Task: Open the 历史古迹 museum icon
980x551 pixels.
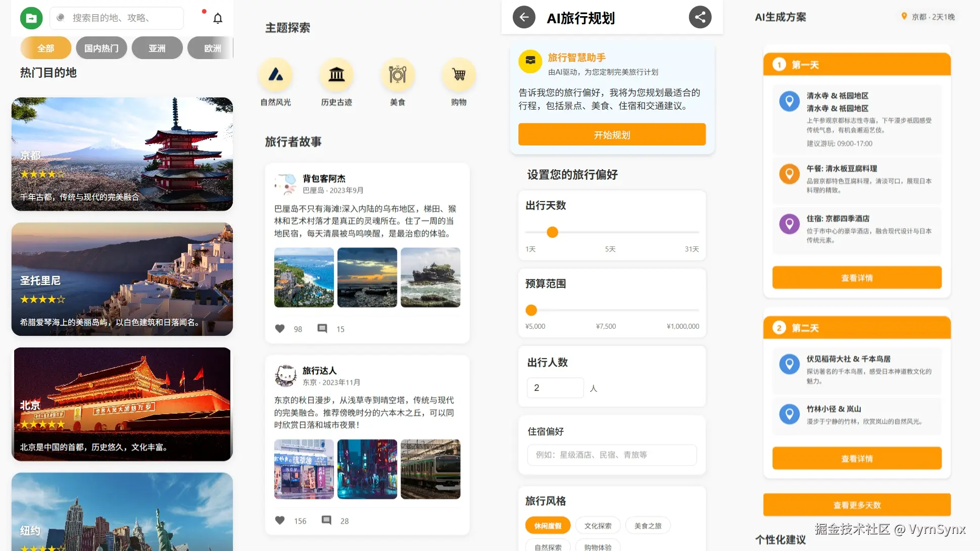Action: (x=336, y=75)
